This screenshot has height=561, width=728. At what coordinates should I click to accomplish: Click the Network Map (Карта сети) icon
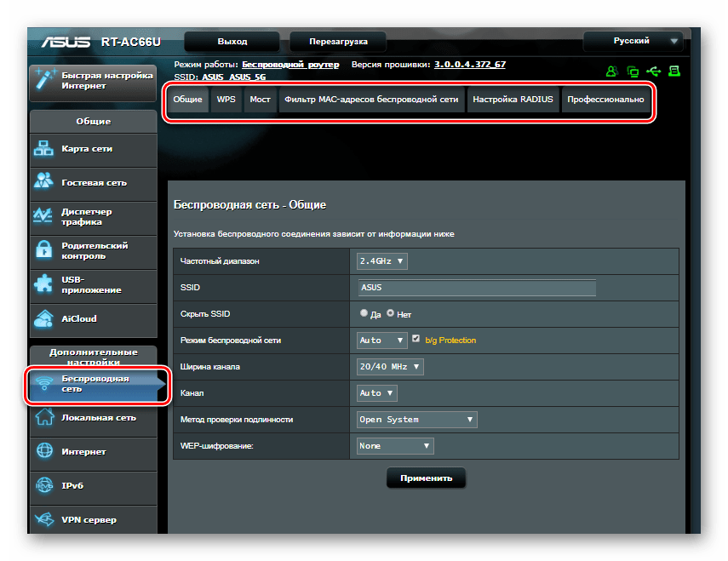pyautogui.click(x=43, y=149)
